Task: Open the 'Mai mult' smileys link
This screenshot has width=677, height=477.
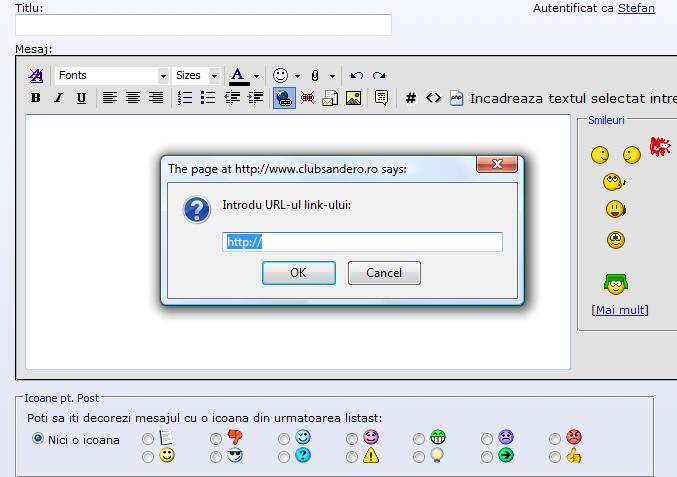Action: (x=620, y=310)
